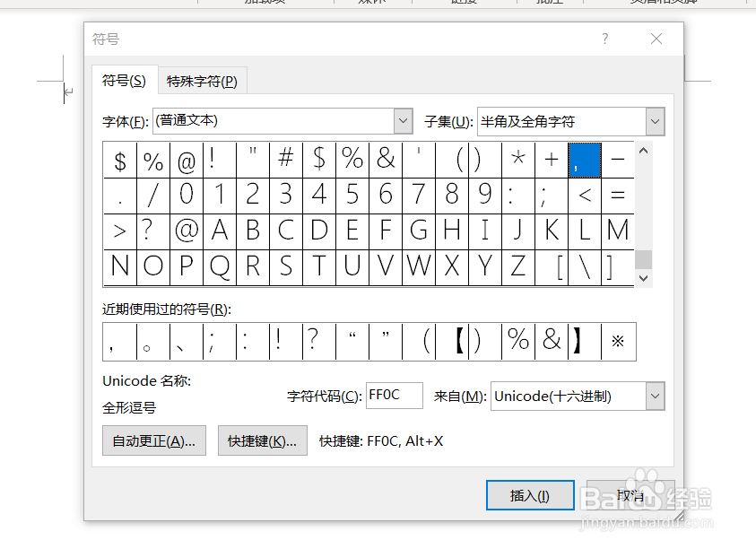Screen dimensions: 756x549
Task: Click the dialog help question mark icon
Action: (604, 39)
